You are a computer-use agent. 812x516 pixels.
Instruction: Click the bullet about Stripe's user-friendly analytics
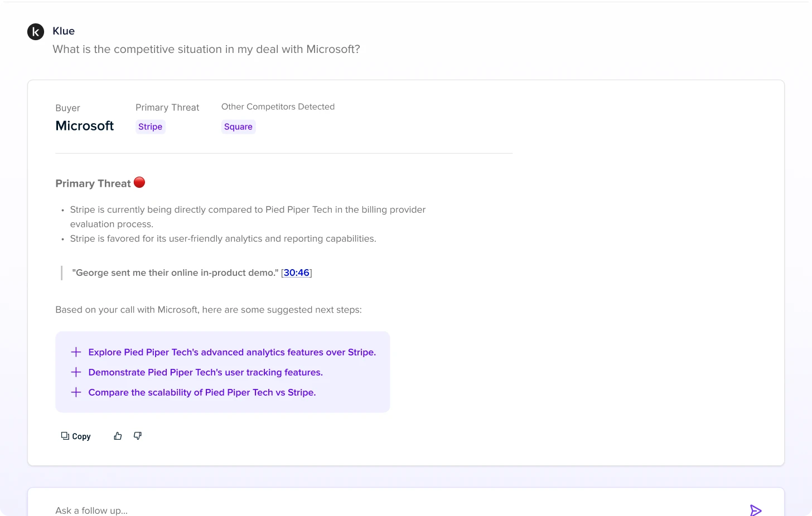[x=223, y=238]
